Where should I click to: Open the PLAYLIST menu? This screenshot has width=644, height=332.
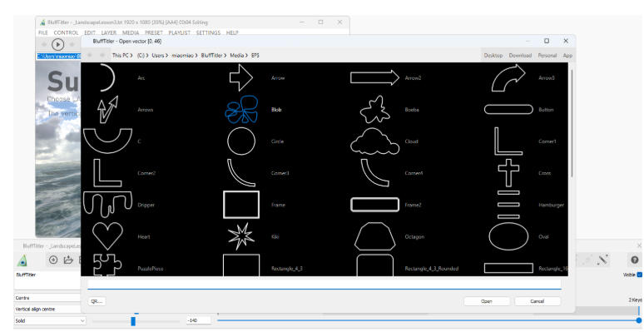click(180, 32)
